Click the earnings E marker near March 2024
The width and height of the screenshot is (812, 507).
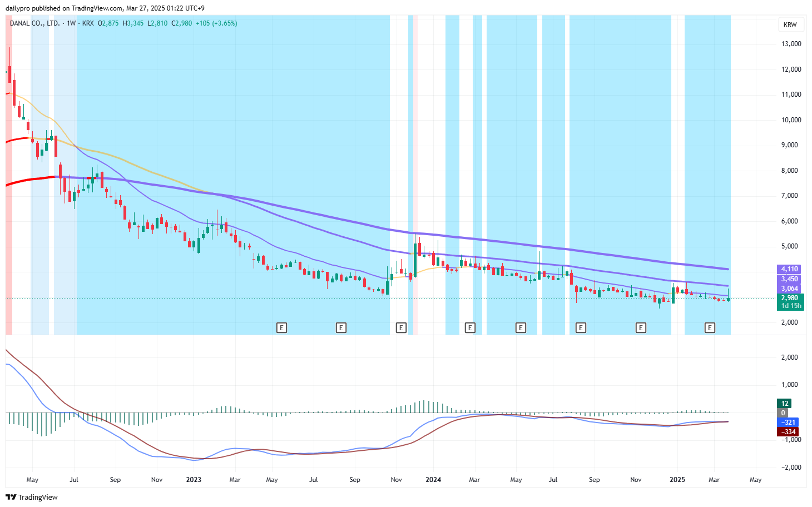click(470, 328)
